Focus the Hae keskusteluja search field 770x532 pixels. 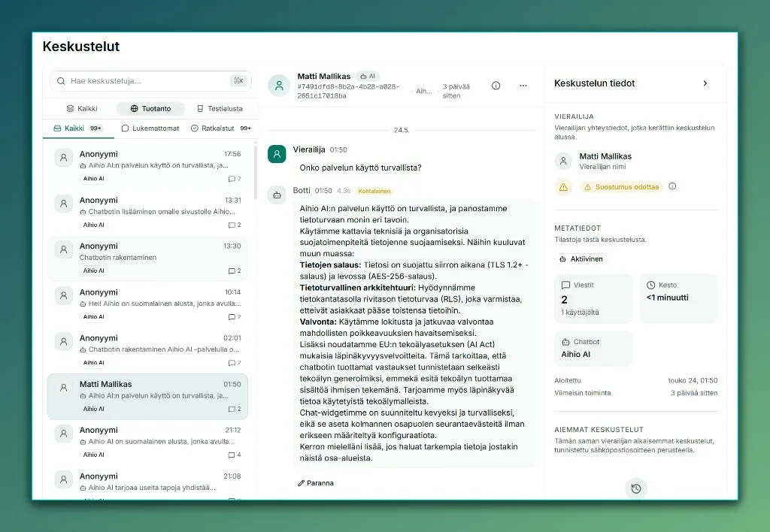click(x=150, y=81)
